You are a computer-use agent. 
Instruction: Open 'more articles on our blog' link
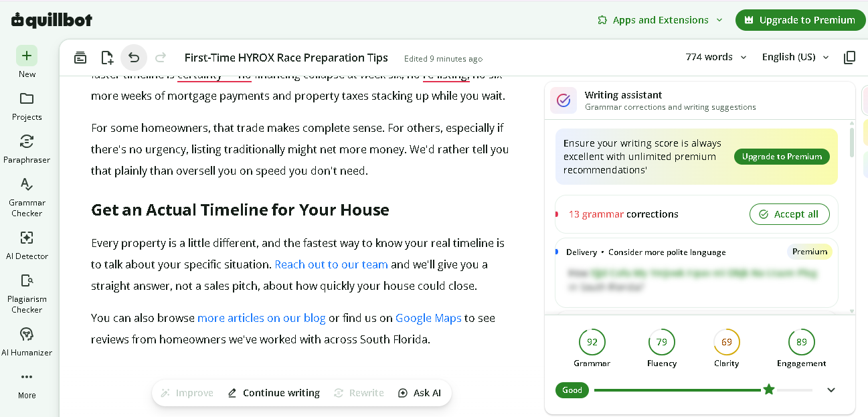(x=262, y=318)
